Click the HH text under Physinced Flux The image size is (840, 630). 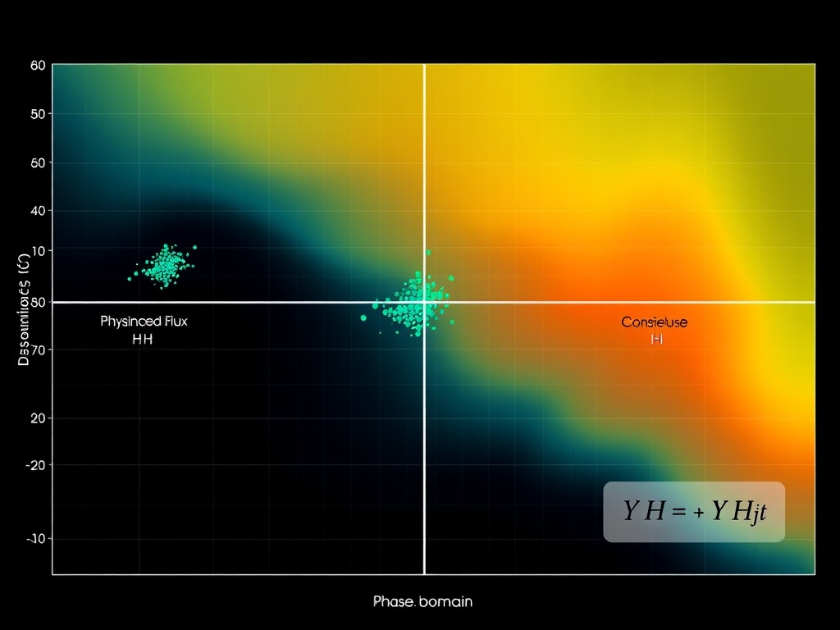(143, 339)
